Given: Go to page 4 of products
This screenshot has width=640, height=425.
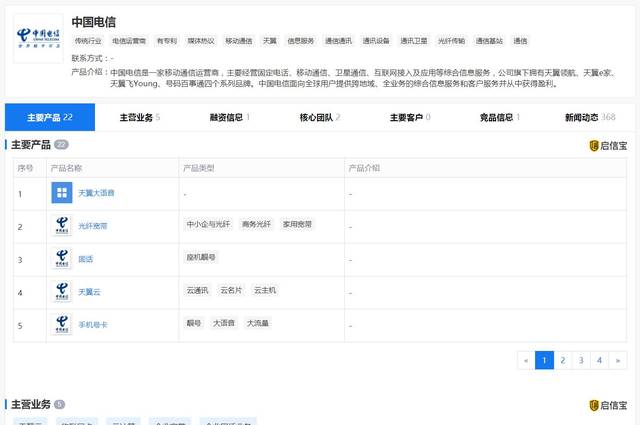Looking at the screenshot, I should [x=599, y=360].
